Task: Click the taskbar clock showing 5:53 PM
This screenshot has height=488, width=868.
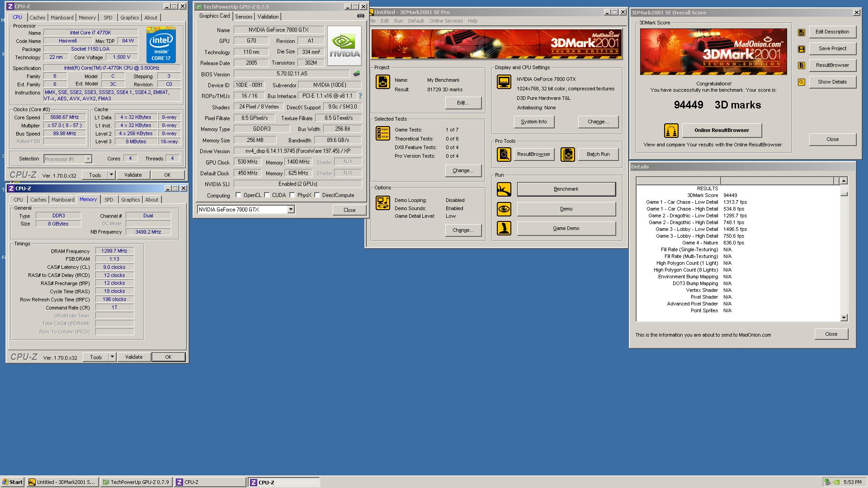Action: click(852, 482)
